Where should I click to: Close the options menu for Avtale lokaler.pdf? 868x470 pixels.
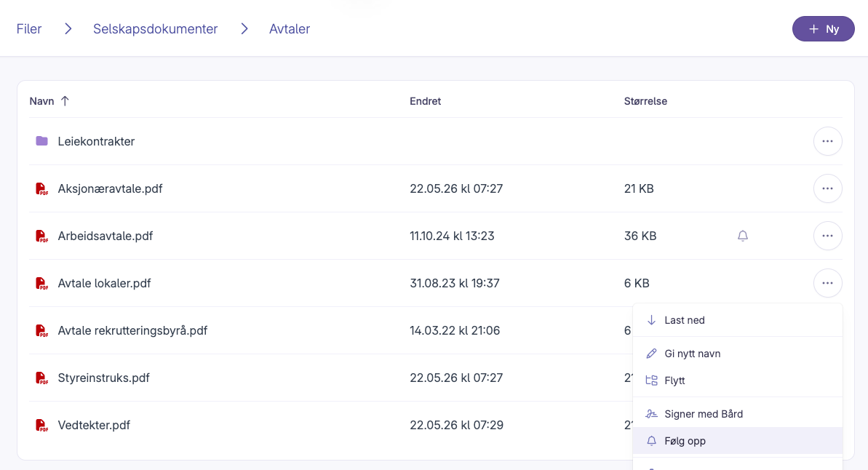click(x=827, y=283)
